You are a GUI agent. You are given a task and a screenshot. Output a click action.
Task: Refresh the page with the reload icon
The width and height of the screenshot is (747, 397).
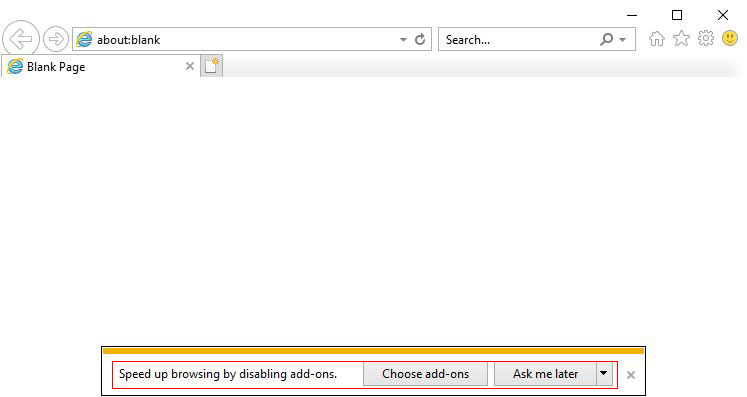[x=420, y=40]
